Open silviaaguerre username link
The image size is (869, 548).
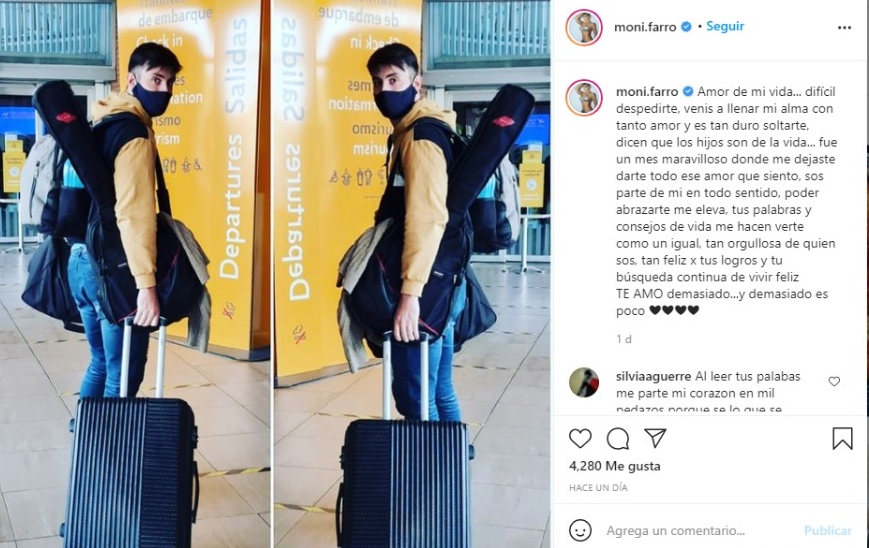[x=653, y=376]
